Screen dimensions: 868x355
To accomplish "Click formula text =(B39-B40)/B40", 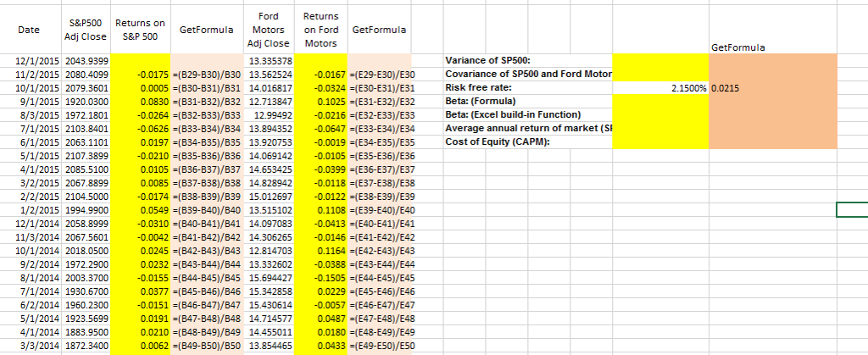I will point(207,211).
